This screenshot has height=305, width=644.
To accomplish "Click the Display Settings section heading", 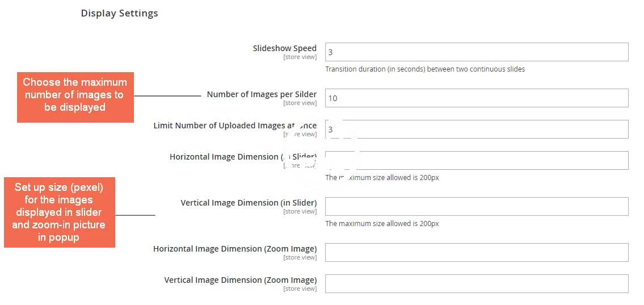I will [x=119, y=13].
